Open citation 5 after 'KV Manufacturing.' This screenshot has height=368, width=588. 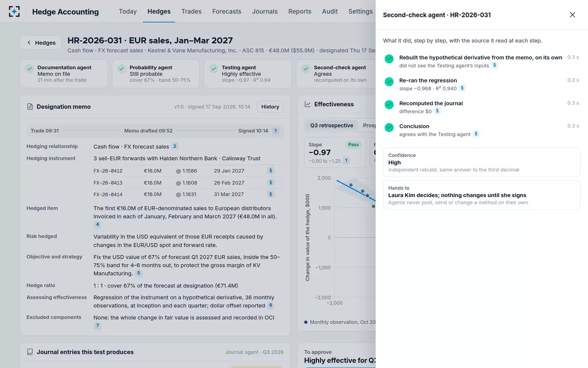pyautogui.click(x=139, y=273)
